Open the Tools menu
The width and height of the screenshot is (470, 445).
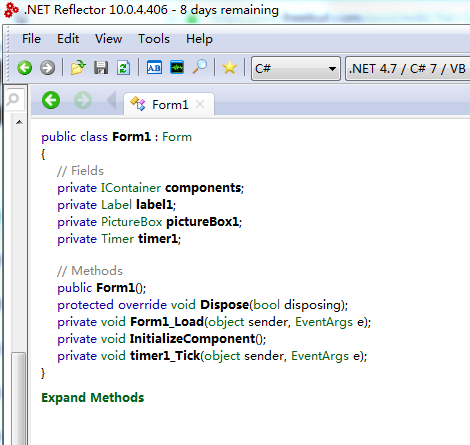pos(154,39)
